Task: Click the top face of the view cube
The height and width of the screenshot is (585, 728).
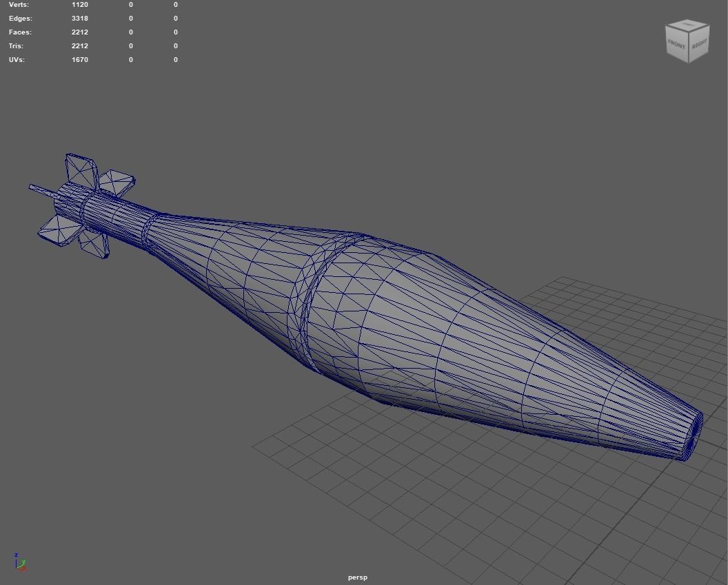Action: (x=687, y=25)
